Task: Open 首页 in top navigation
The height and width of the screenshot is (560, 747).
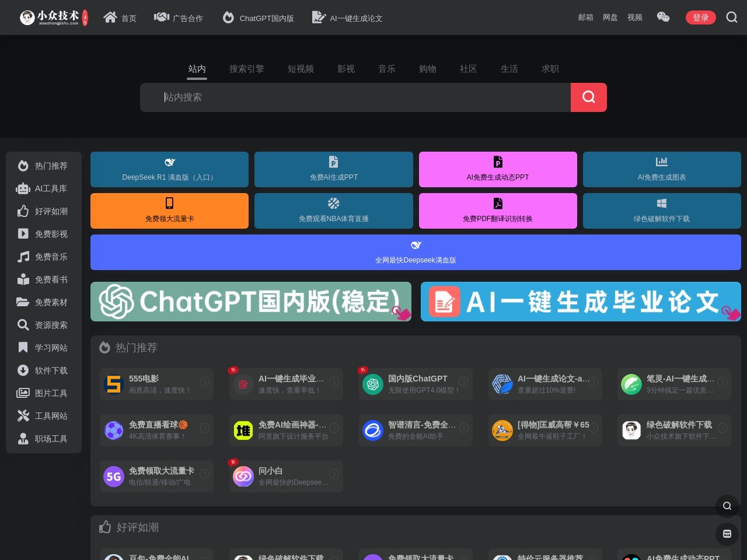Action: point(120,17)
